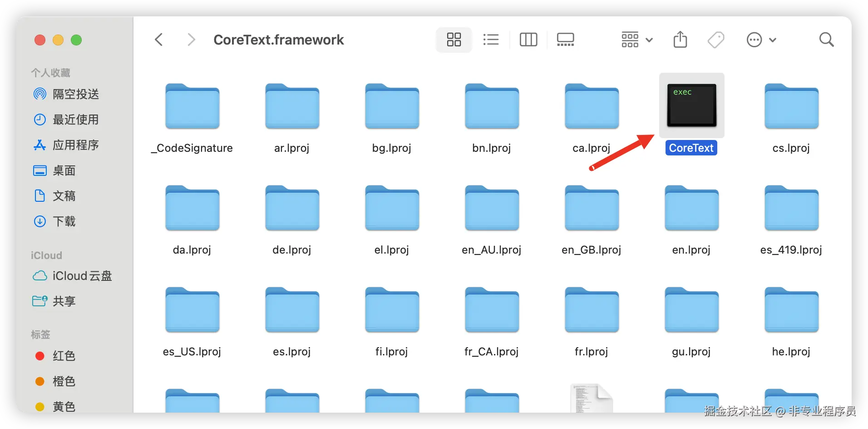Go back with the left chevron

[159, 40]
